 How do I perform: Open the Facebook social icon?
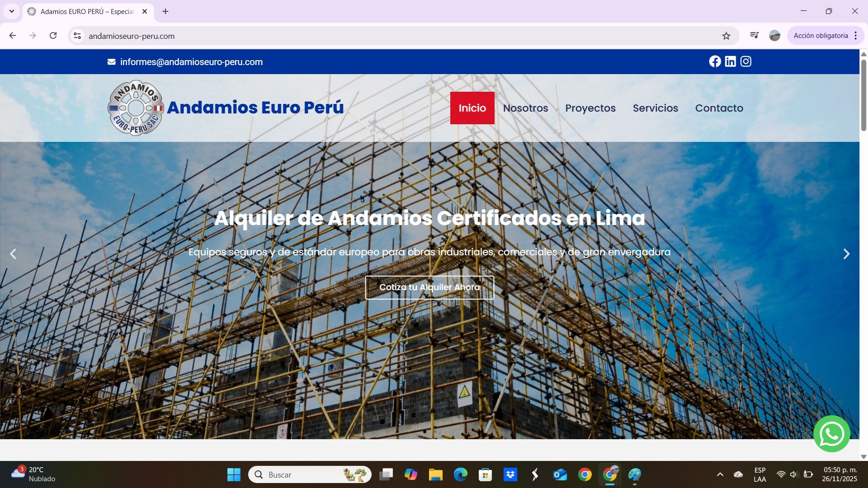715,61
